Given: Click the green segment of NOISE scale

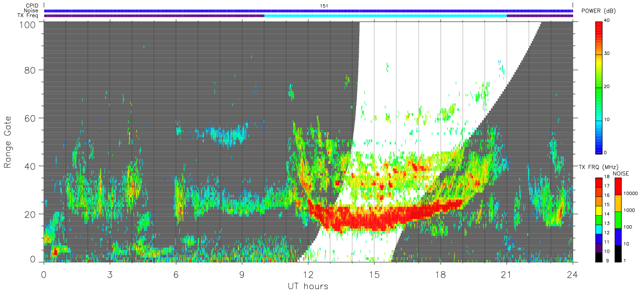Looking at the screenshot, I should (x=618, y=220).
